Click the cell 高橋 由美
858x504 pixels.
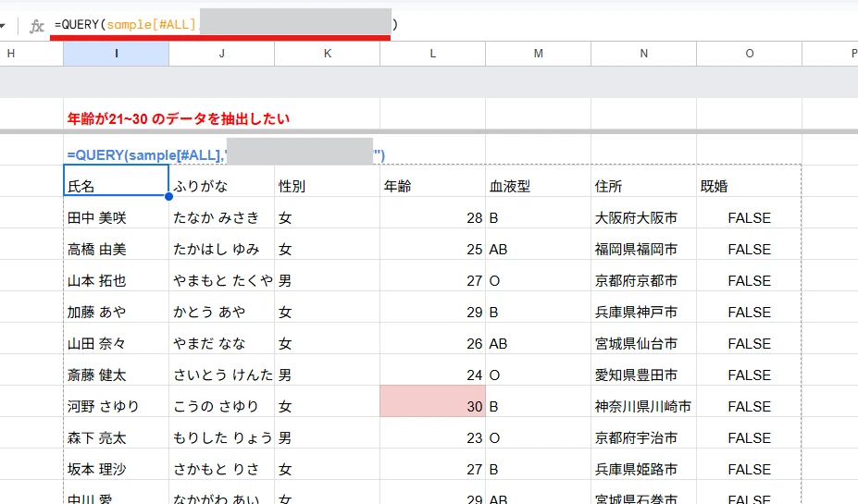tap(116, 244)
